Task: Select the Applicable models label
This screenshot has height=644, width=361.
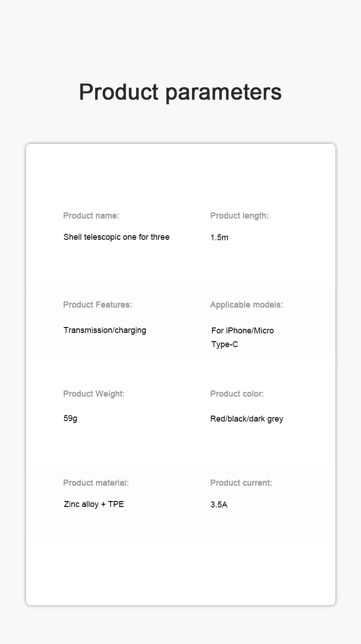Action: pyautogui.click(x=247, y=305)
